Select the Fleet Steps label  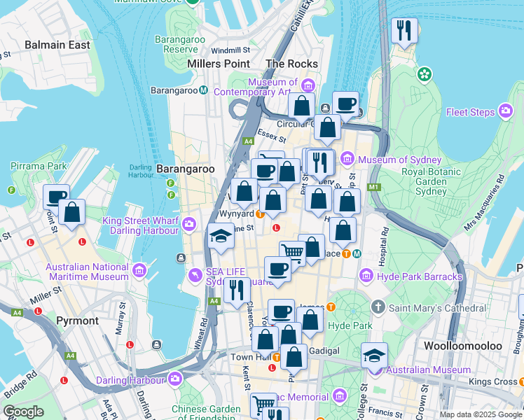coord(471,112)
